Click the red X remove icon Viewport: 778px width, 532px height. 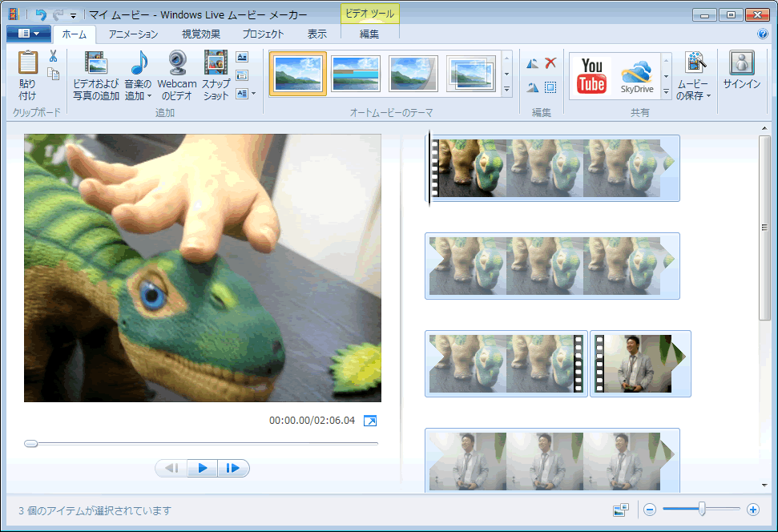pos(550,63)
